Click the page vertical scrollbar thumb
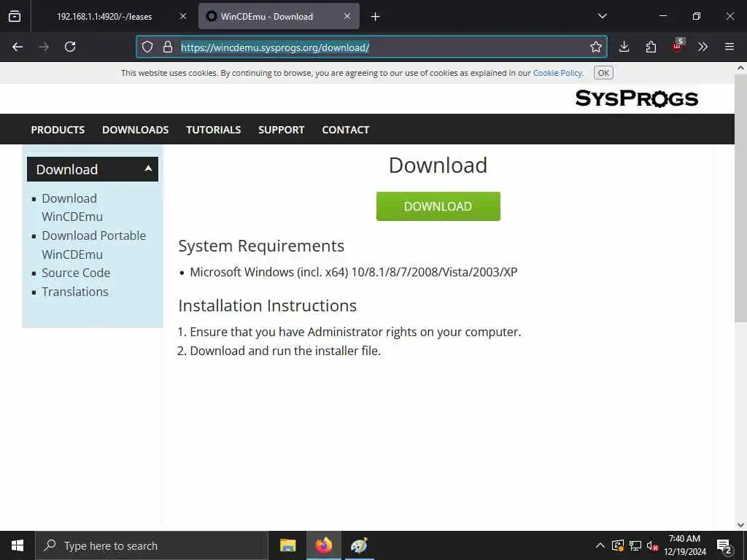 click(740, 198)
